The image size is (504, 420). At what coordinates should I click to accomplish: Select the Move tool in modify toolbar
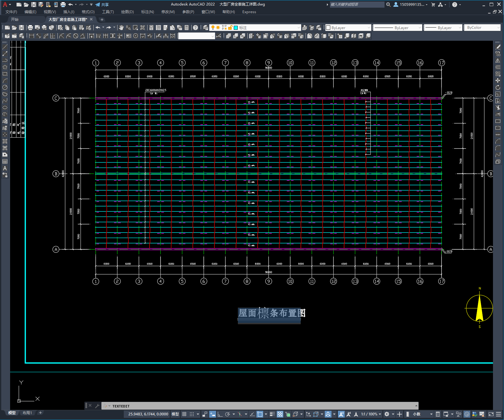point(498,81)
